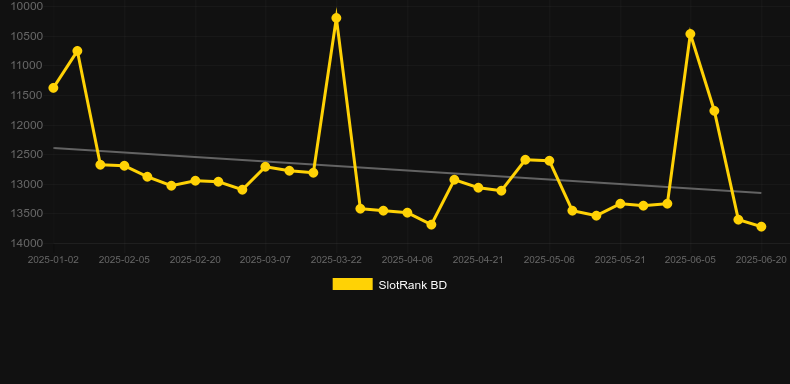Select the data point above 2025-05-06

coord(549,161)
